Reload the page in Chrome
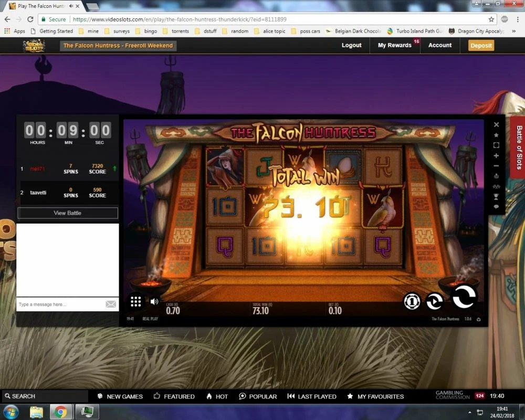This screenshot has width=525, height=420. point(30,19)
